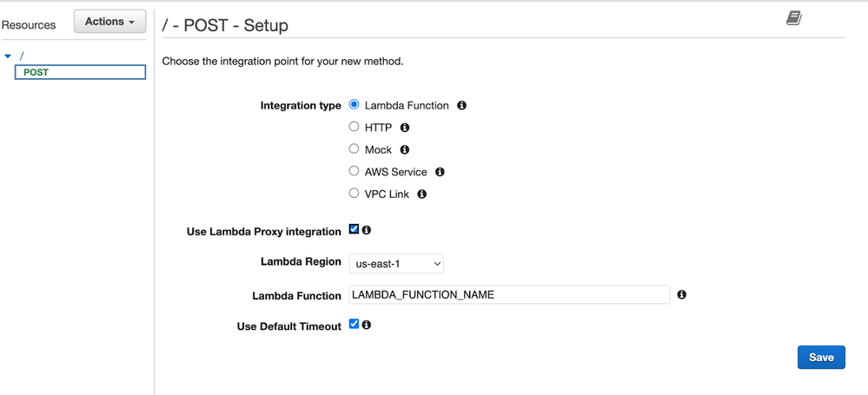
Task: Open the Lambda Region dropdown
Action: click(x=396, y=263)
